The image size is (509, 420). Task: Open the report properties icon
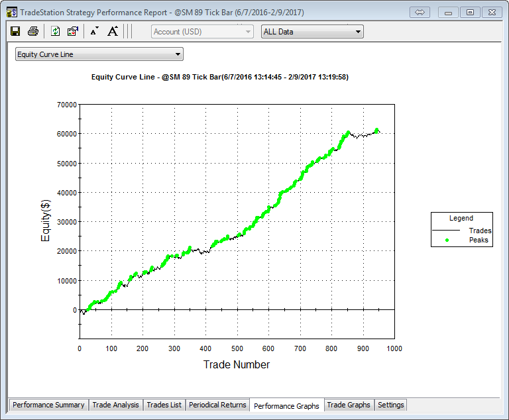pos(73,31)
